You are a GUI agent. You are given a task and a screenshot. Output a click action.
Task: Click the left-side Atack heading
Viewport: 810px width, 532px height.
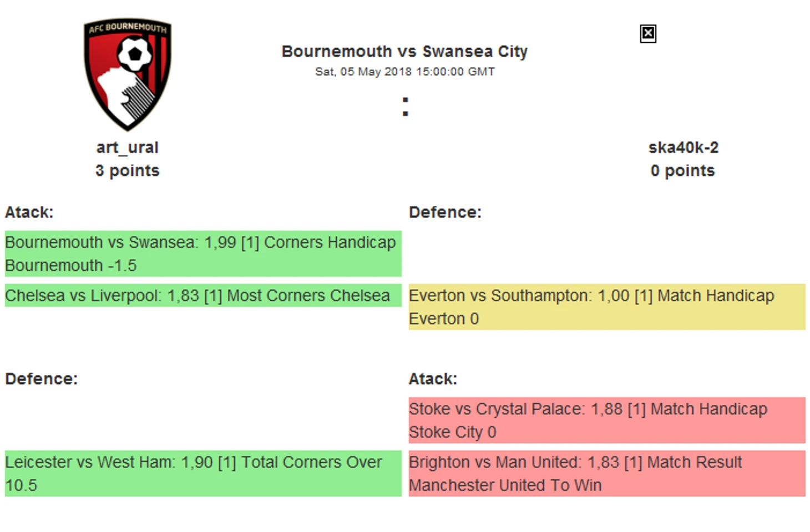point(29,212)
